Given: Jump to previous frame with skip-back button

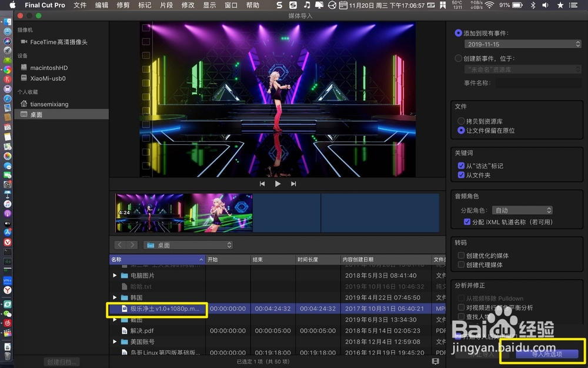Looking at the screenshot, I should 262,184.
